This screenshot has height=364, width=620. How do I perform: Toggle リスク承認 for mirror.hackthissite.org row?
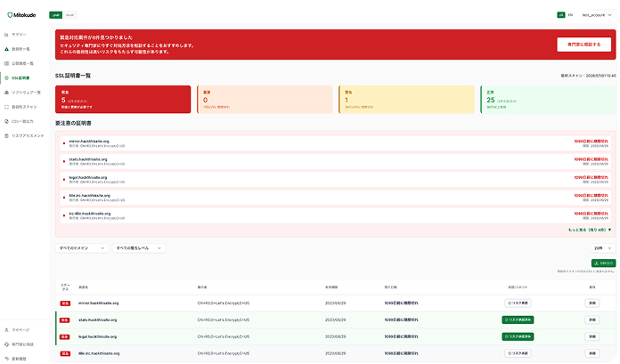(518, 303)
